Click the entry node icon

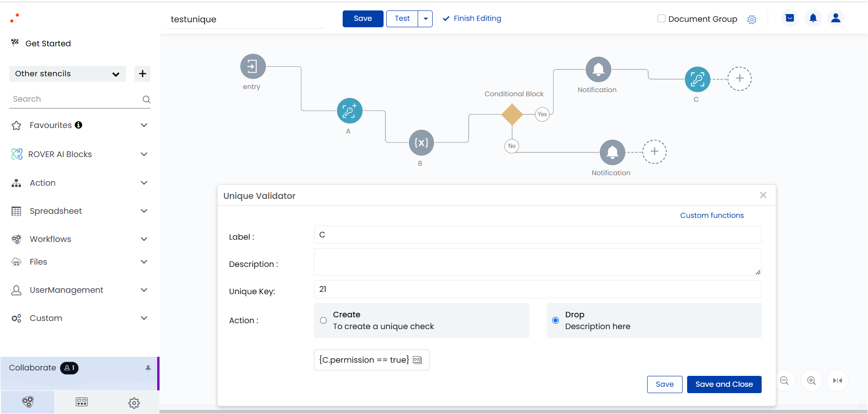point(253,67)
